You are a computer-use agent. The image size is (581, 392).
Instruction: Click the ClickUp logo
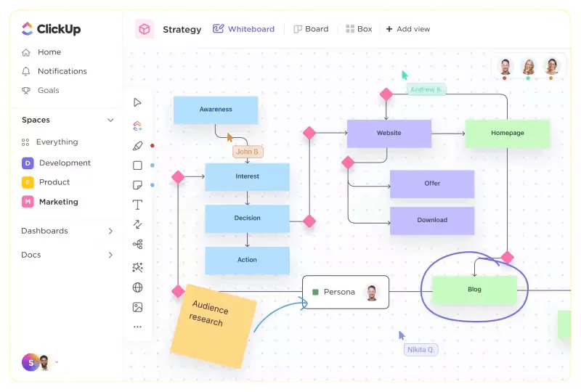point(51,29)
